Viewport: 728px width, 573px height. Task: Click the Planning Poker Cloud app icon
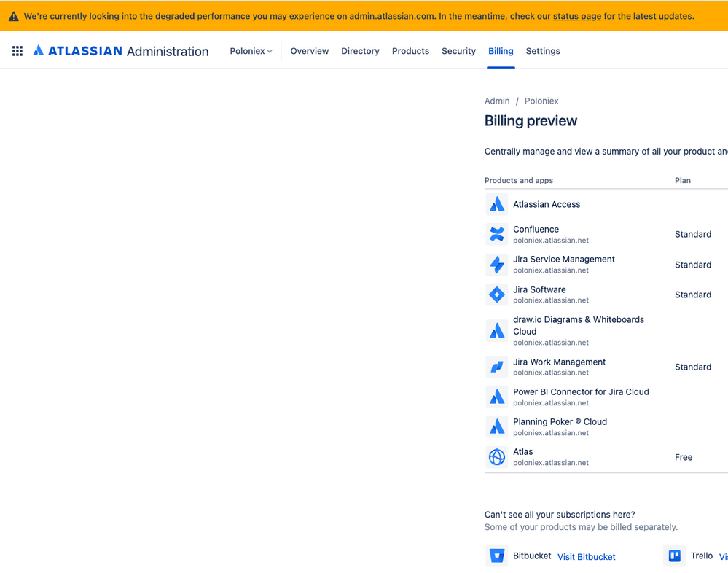tap(497, 426)
